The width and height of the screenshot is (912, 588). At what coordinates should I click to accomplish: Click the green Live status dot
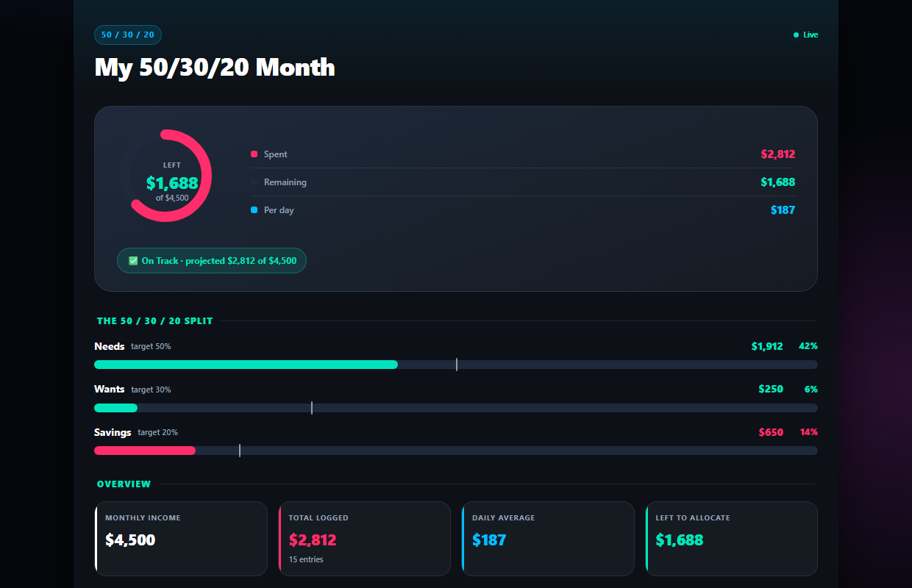(796, 35)
